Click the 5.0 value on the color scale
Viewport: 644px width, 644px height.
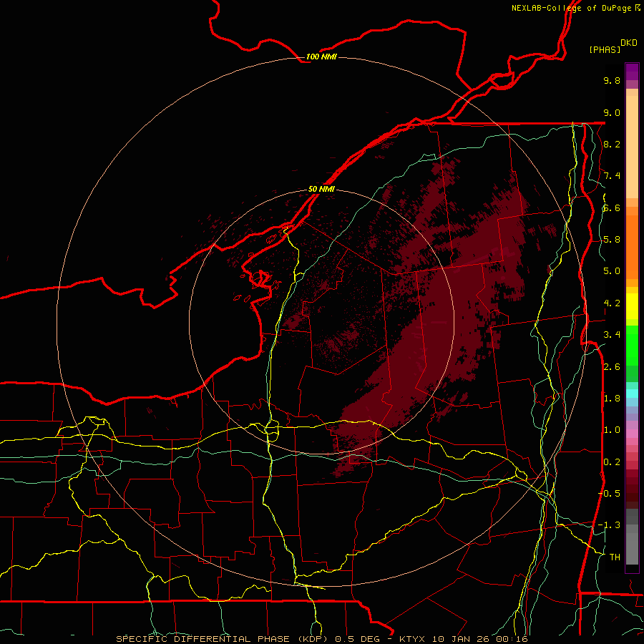(x=612, y=271)
